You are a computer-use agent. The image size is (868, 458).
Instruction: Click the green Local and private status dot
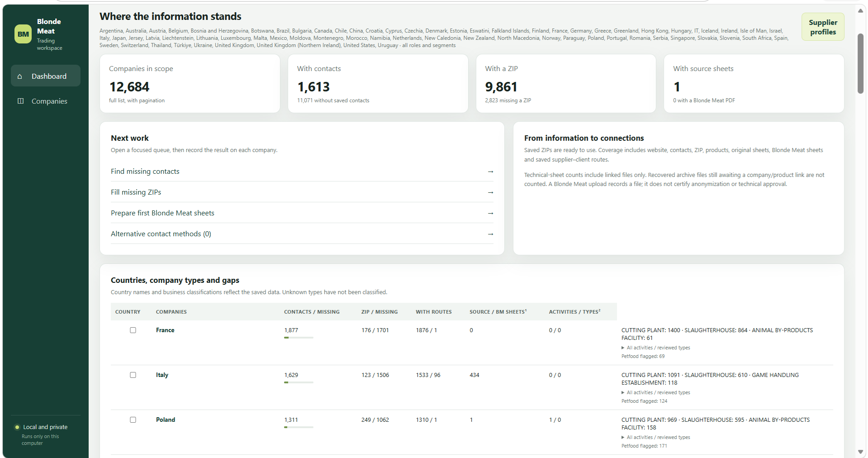[17, 427]
